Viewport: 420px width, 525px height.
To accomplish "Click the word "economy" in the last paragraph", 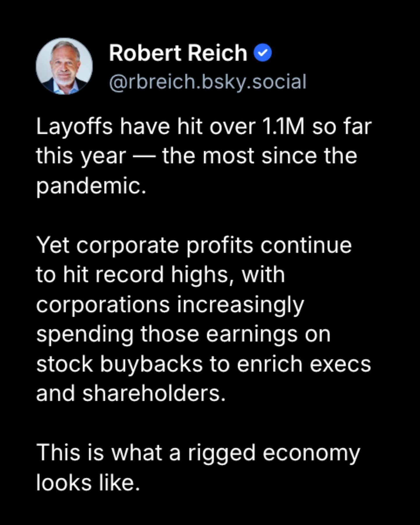I will (311, 453).
